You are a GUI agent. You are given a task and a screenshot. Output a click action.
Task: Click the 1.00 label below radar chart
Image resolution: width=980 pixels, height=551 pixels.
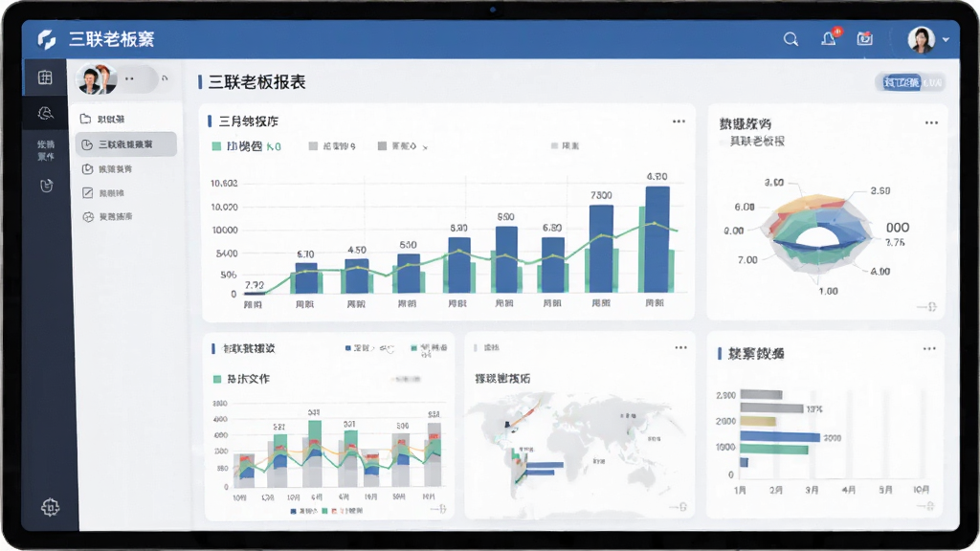tap(828, 291)
